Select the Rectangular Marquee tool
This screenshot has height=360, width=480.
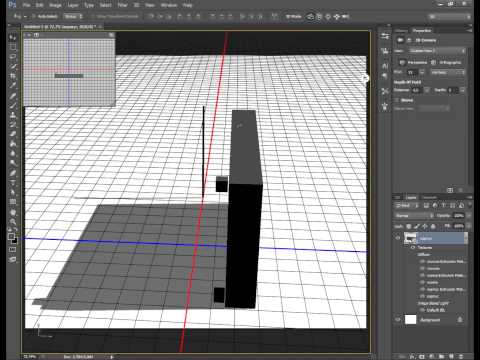pyautogui.click(x=13, y=47)
